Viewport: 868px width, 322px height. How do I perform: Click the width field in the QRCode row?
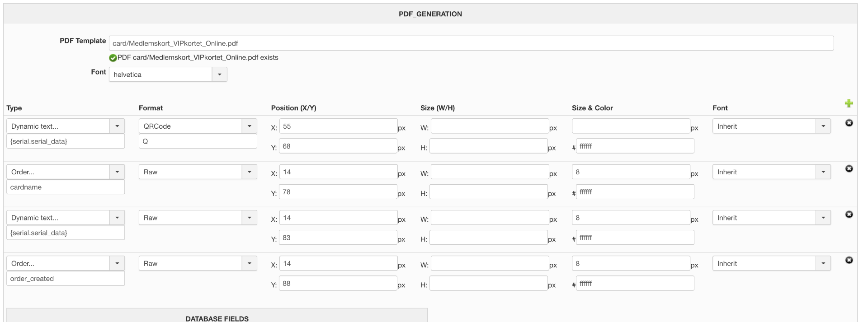[x=490, y=126]
